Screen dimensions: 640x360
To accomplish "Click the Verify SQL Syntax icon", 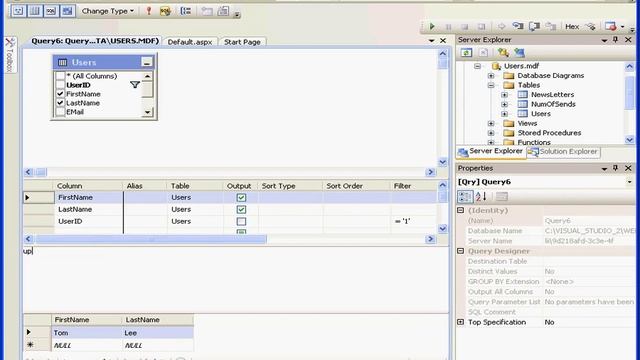I will click(165, 11).
